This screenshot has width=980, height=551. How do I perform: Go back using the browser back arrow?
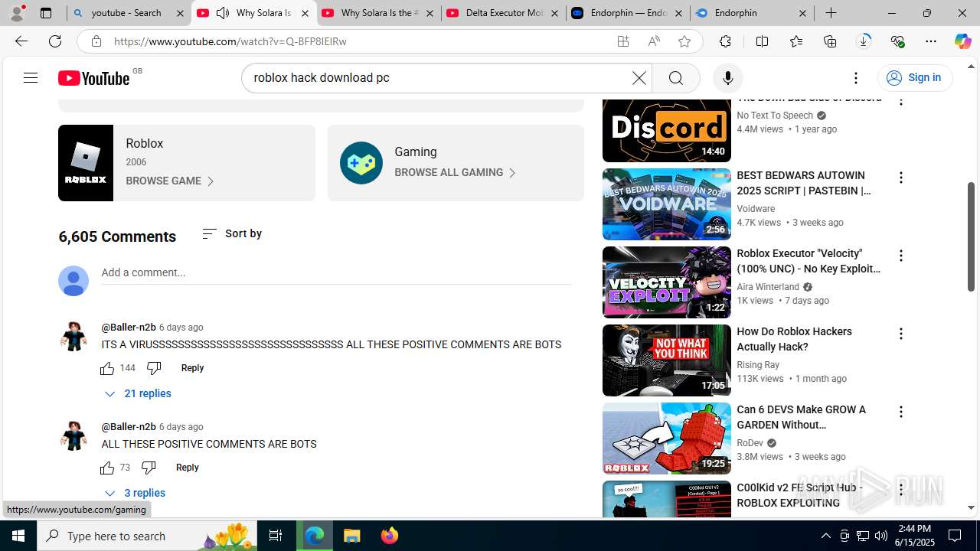pos(21,41)
